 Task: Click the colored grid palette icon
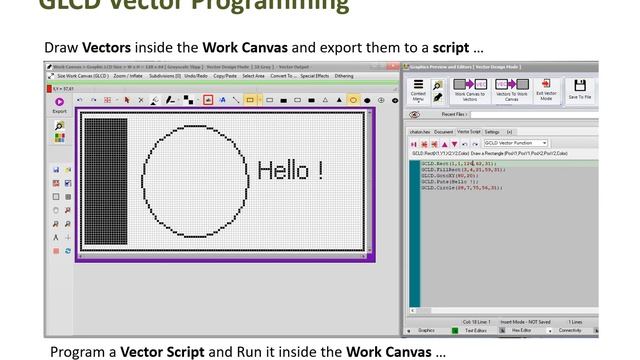pos(60,138)
